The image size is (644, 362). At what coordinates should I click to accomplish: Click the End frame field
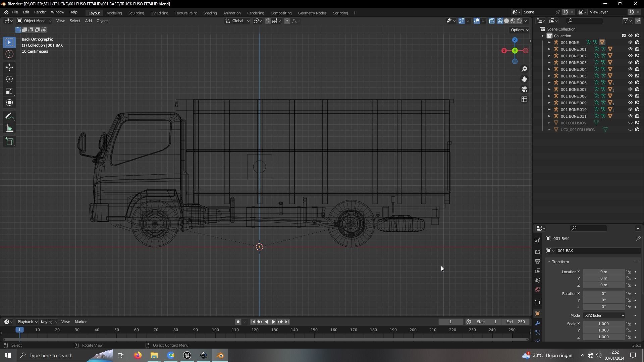tap(516, 322)
